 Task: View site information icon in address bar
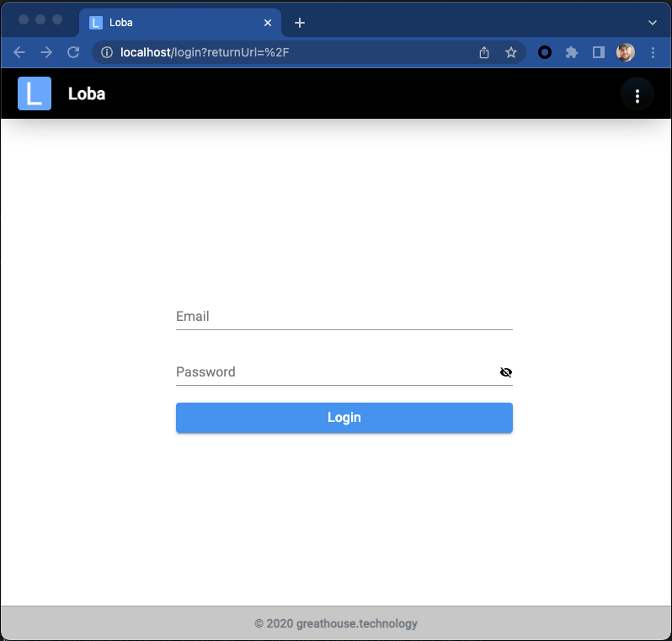107,52
